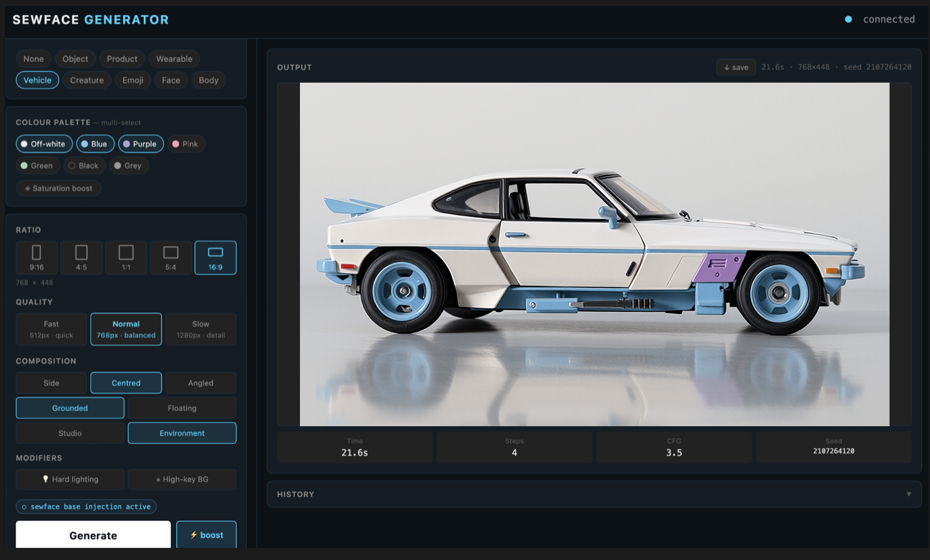Image resolution: width=930 pixels, height=560 pixels.
Task: Select Grounded placement
Action: tap(70, 408)
